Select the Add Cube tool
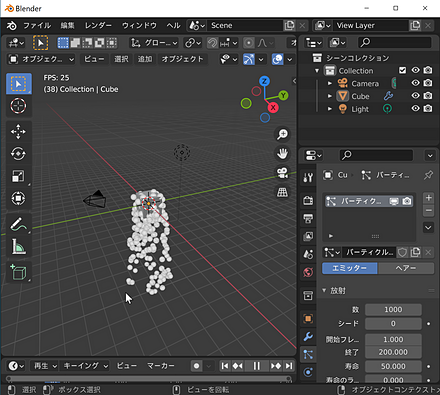The height and width of the screenshot is (395, 440). click(x=19, y=272)
